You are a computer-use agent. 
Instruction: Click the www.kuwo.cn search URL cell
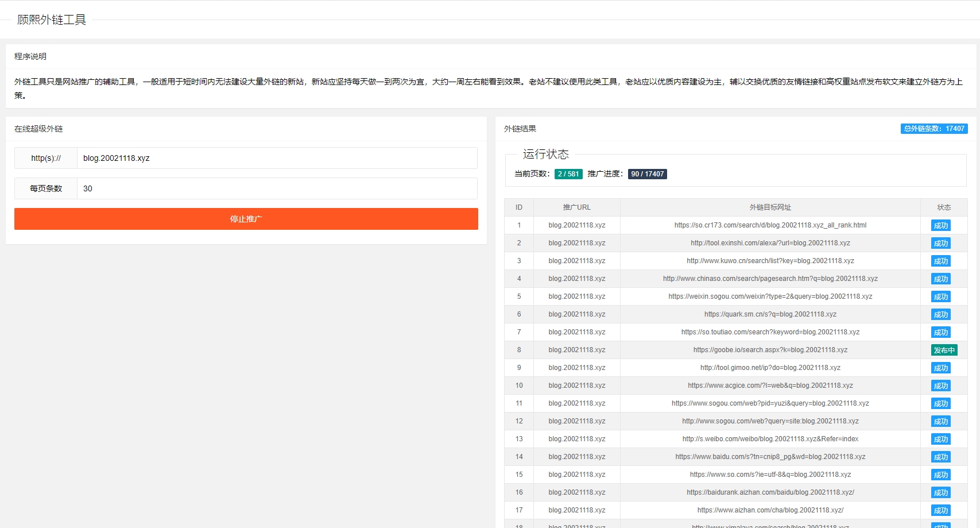(x=770, y=261)
